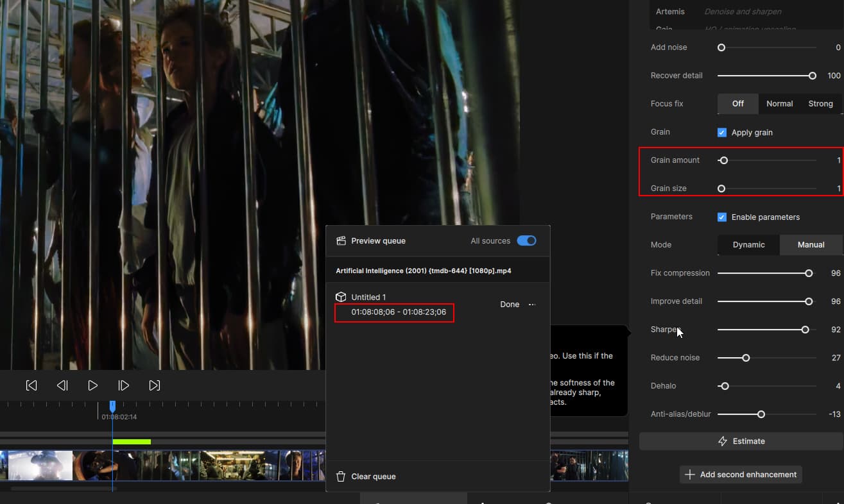Set Focus fix to Normal
844x504 pixels.
pyautogui.click(x=779, y=103)
